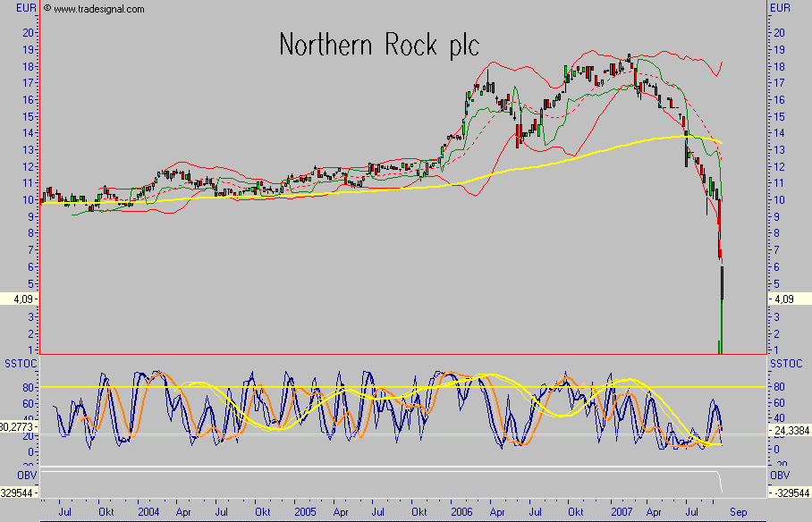
Task: Select the SSTOC label on the right axis
Action: tap(786, 364)
